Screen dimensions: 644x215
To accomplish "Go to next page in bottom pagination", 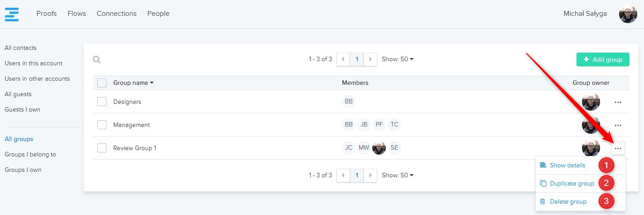I will point(371,175).
